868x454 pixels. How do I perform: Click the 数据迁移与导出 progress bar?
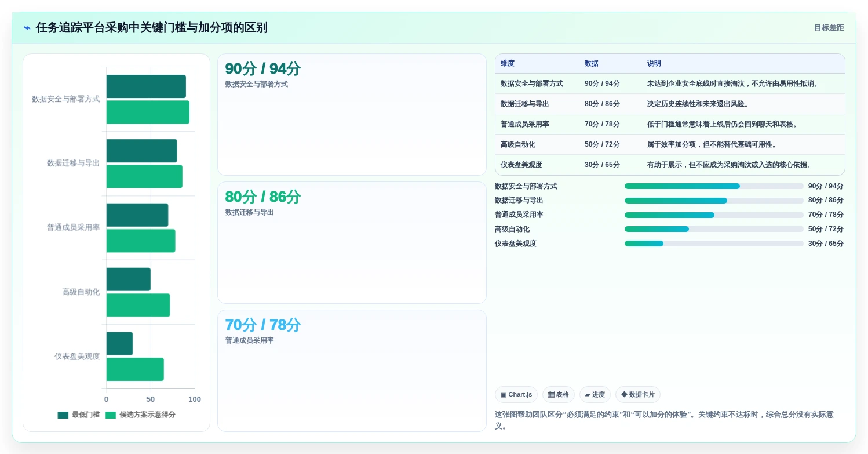tap(714, 201)
